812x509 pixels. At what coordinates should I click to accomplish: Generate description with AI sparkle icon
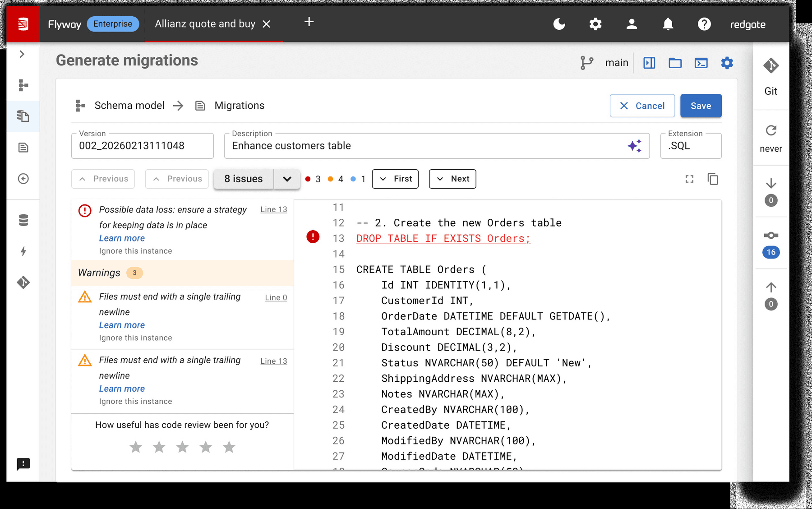tap(635, 146)
